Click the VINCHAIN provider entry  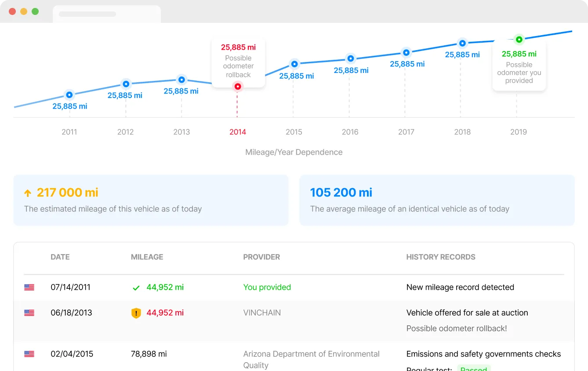point(262,313)
